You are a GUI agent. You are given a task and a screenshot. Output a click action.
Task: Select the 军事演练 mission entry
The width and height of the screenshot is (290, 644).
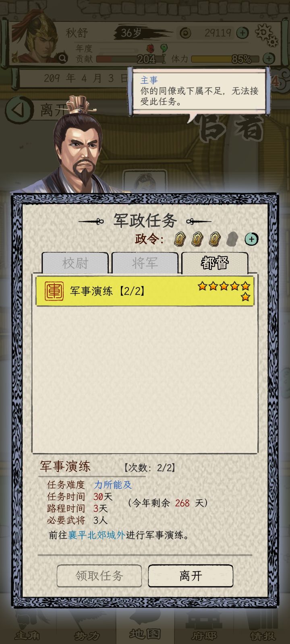pos(145,291)
